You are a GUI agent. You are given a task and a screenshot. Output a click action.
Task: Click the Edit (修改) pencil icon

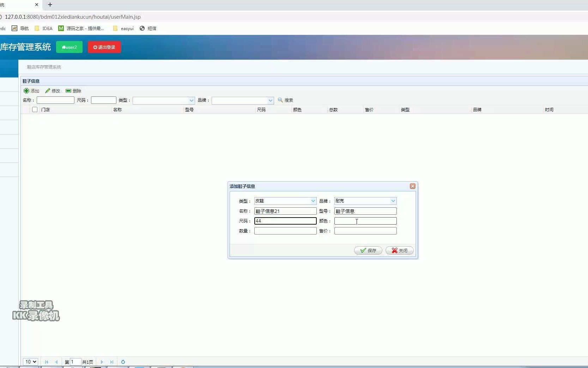48,91
